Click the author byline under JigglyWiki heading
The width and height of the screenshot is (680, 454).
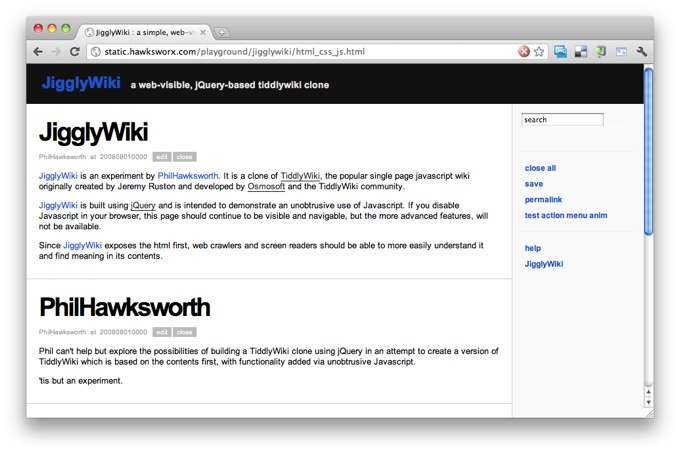(93, 157)
